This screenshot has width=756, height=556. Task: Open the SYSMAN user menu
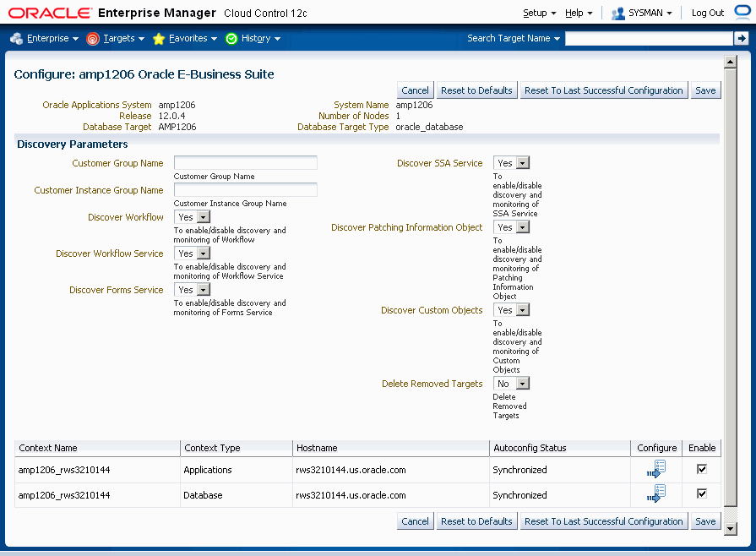click(650, 13)
